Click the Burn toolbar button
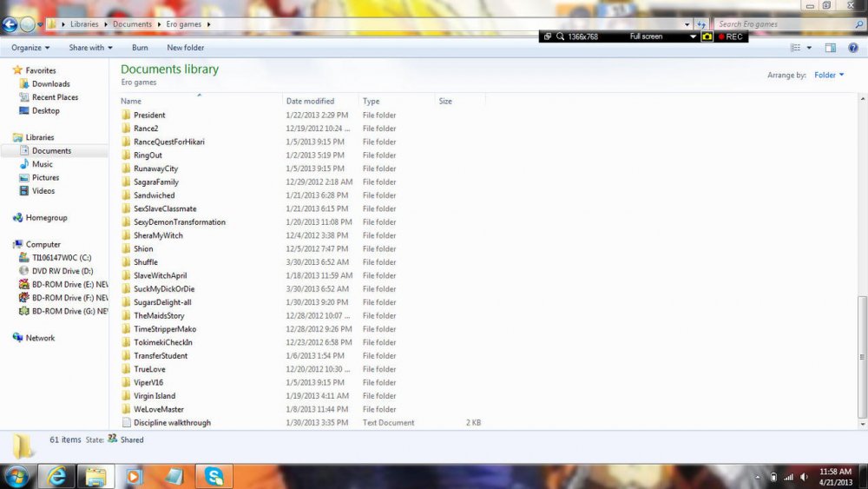The width and height of the screenshot is (868, 489). [140, 48]
